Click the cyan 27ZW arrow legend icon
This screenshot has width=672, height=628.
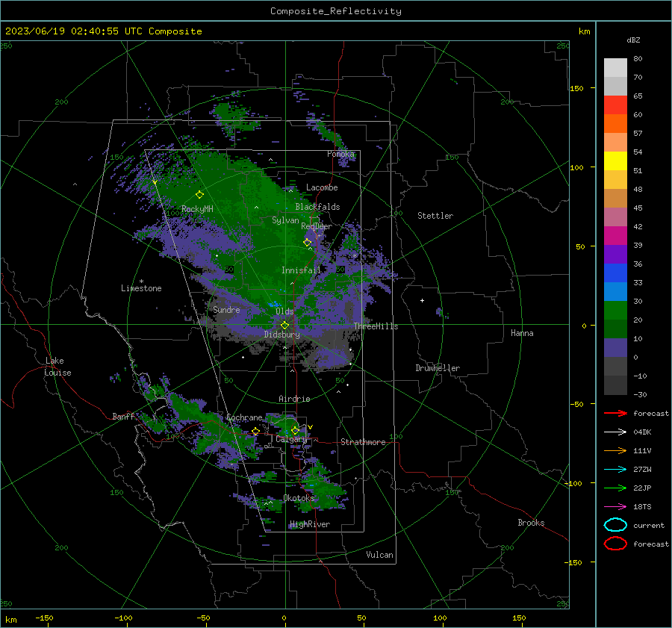[615, 470]
